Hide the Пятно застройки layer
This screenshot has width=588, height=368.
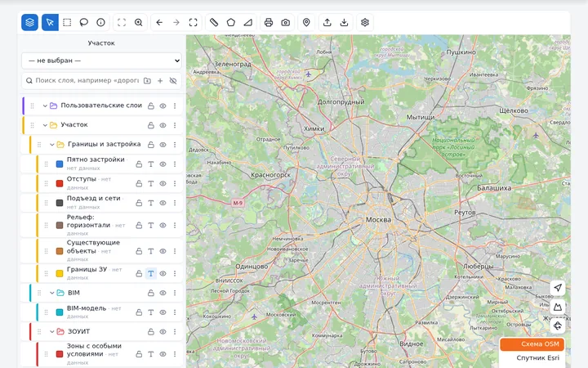click(163, 164)
